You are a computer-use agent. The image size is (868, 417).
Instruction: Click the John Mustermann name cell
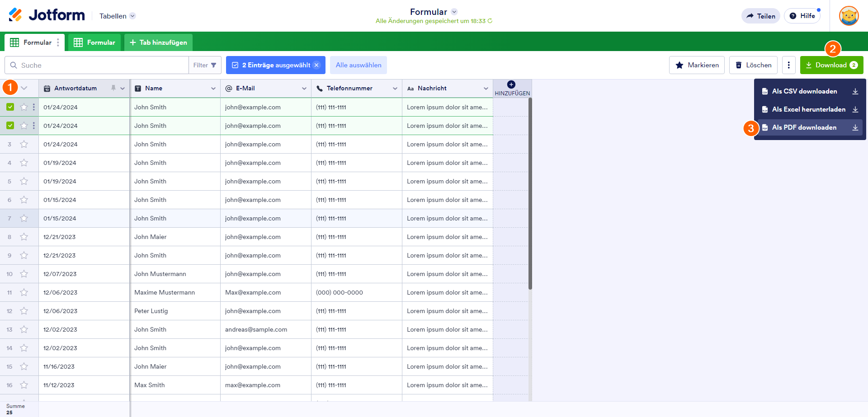[175, 274]
